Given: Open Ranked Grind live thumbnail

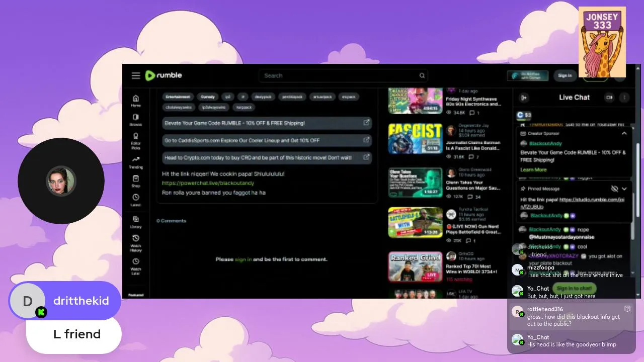Looking at the screenshot, I should [415, 266].
